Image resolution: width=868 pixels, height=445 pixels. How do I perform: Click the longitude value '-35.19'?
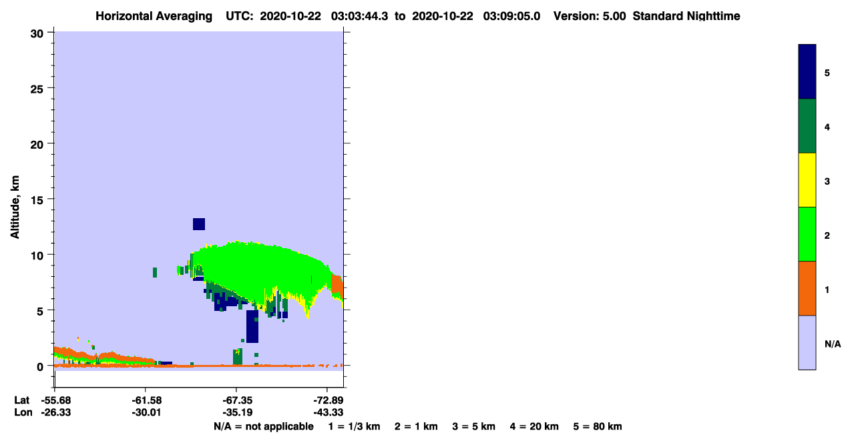tap(236, 413)
